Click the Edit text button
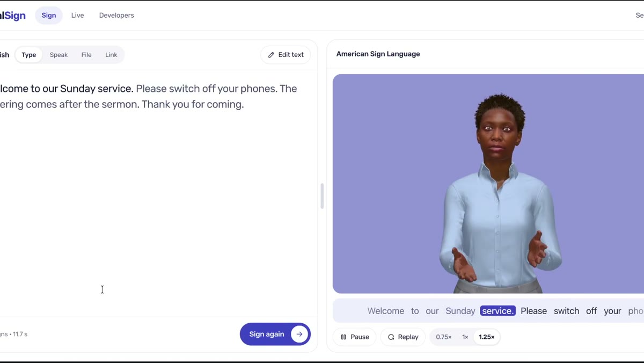The image size is (644, 363). click(286, 55)
